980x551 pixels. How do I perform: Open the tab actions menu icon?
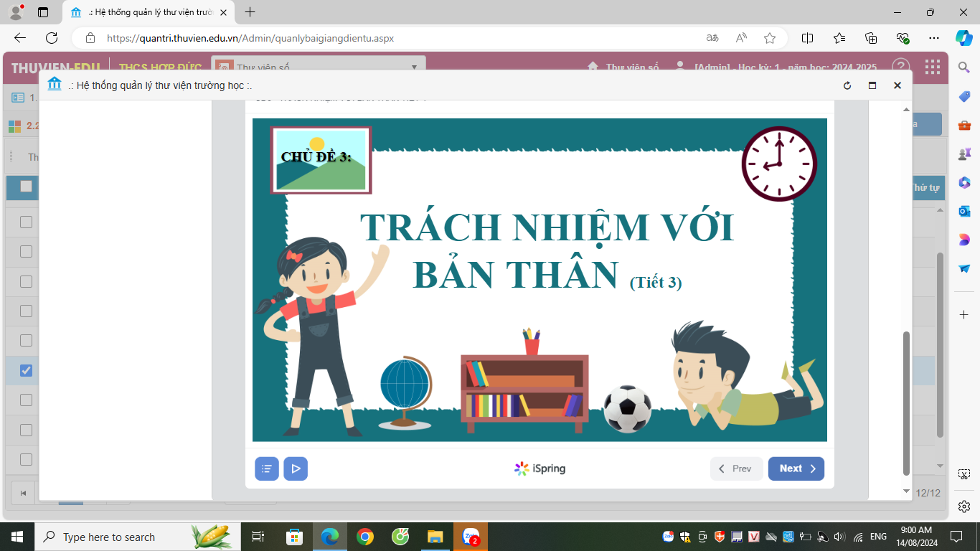coord(42,12)
